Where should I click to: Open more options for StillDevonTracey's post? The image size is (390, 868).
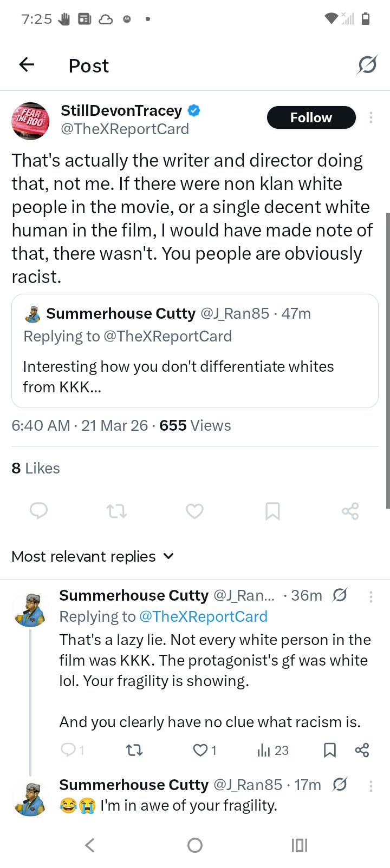371,117
